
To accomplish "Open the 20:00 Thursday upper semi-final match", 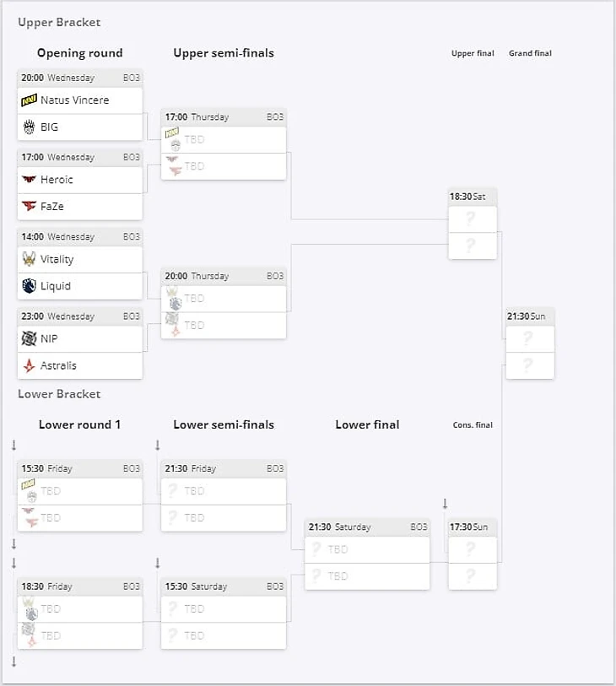I will pos(223,276).
